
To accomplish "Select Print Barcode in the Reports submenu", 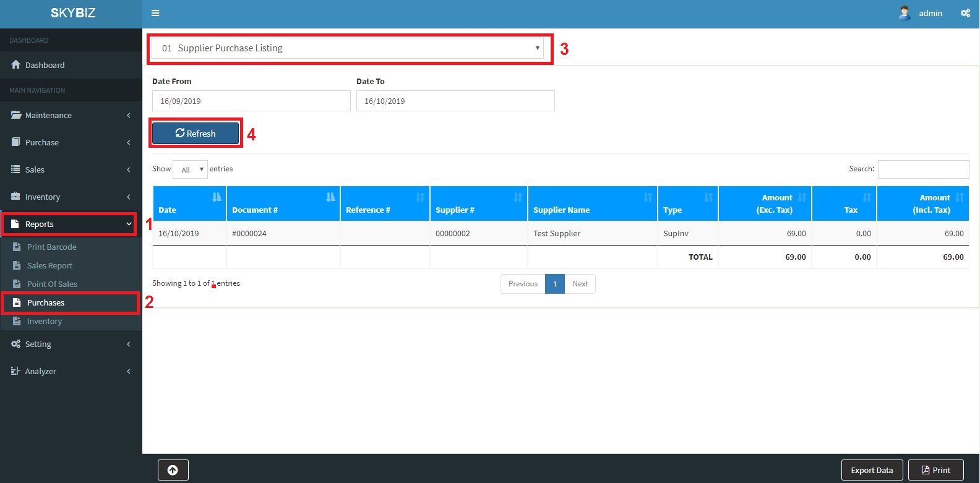I will coord(51,247).
